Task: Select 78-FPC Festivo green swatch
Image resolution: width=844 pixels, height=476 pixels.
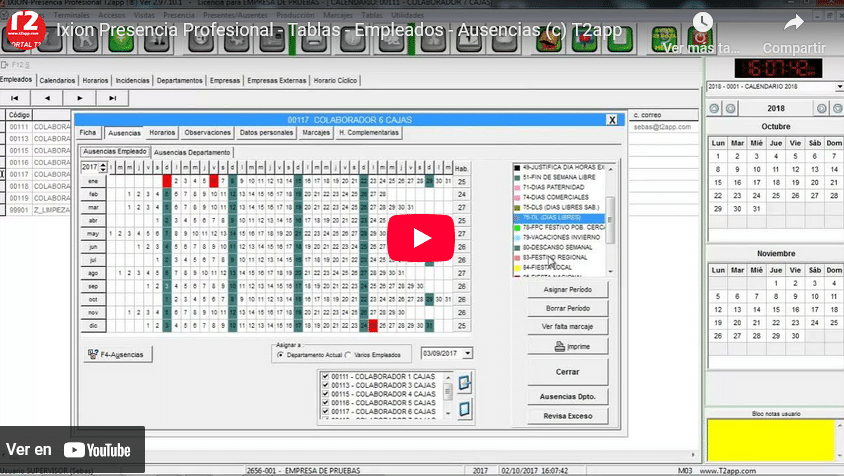Action: [517, 228]
